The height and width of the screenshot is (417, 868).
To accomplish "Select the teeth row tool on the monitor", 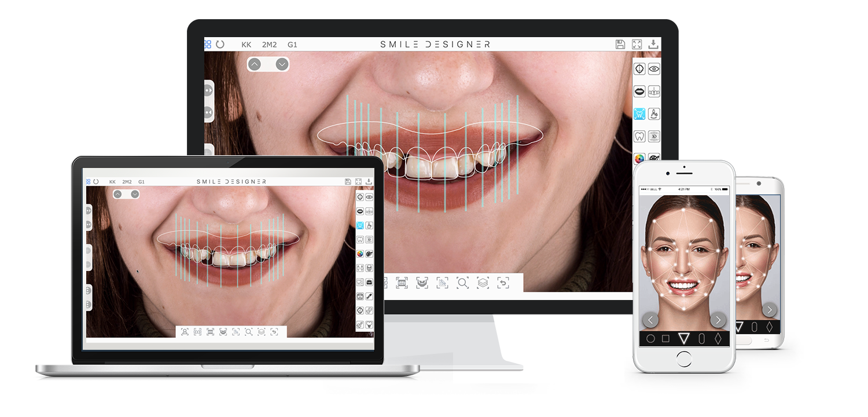I will click(654, 92).
